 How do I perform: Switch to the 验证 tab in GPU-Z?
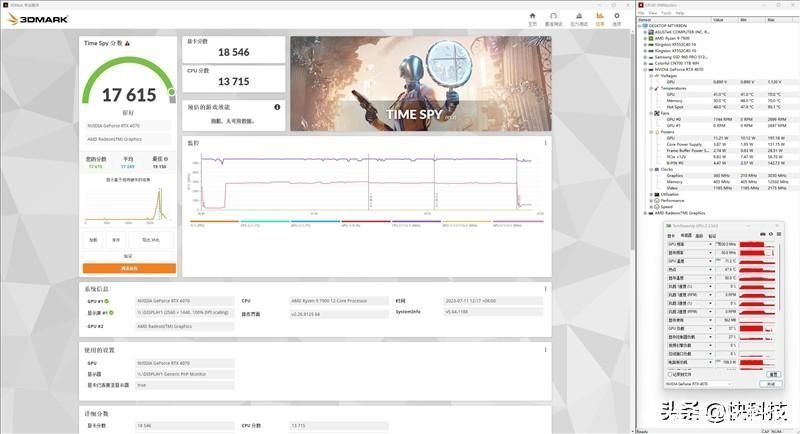[712, 236]
